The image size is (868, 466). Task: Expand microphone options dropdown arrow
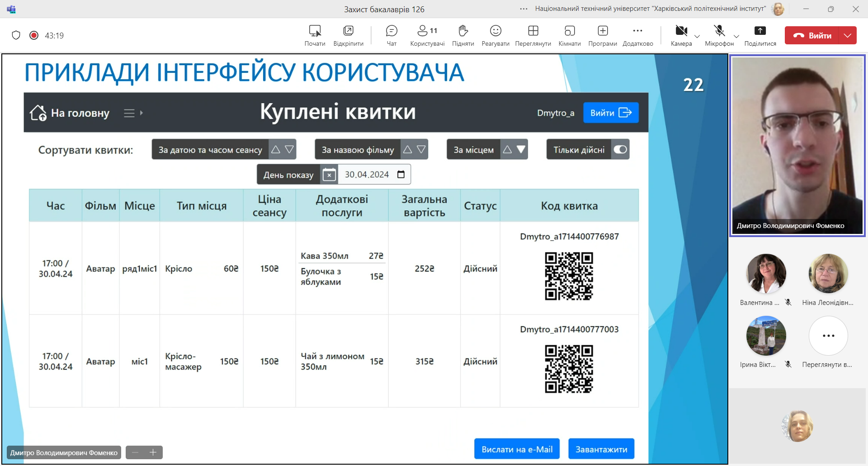(736, 37)
